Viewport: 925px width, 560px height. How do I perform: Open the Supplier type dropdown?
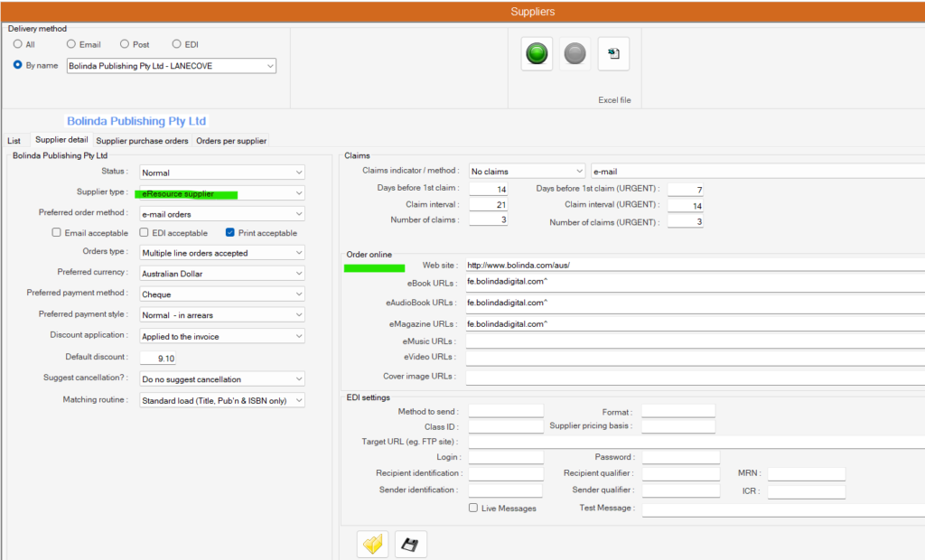[x=221, y=192]
